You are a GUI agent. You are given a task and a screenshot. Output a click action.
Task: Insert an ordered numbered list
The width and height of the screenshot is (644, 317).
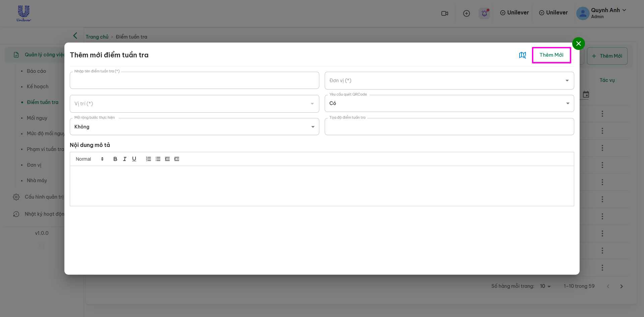149,159
